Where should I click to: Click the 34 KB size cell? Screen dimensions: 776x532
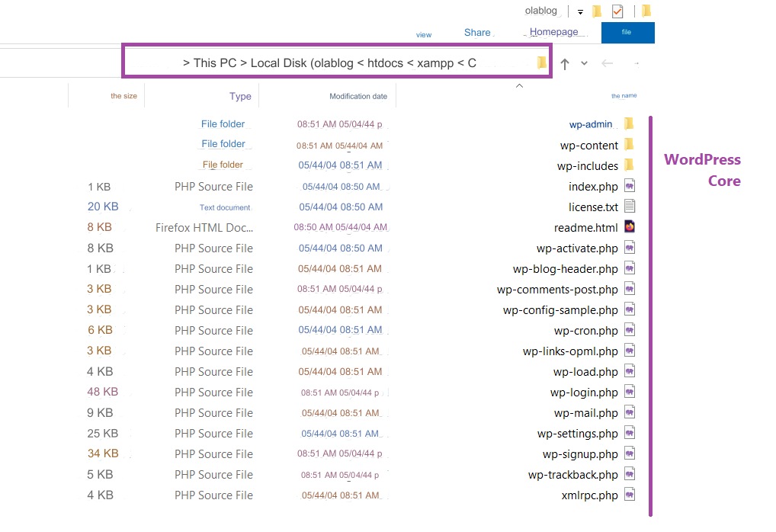103,453
